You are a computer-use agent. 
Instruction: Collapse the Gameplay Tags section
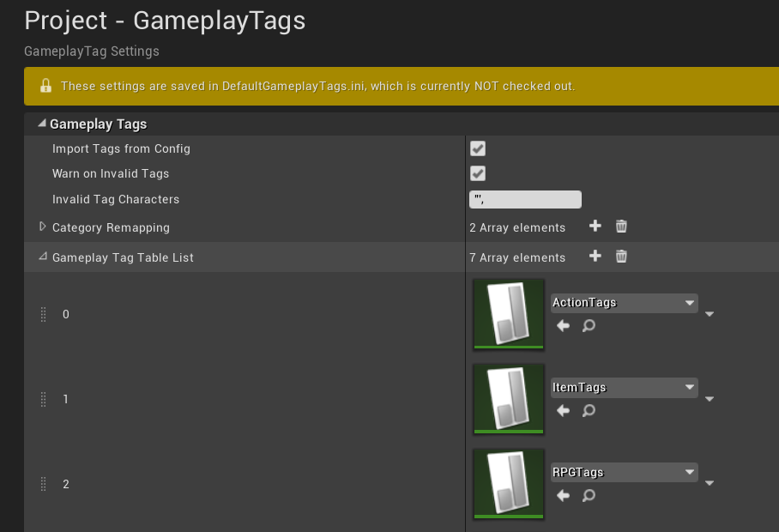(x=42, y=124)
